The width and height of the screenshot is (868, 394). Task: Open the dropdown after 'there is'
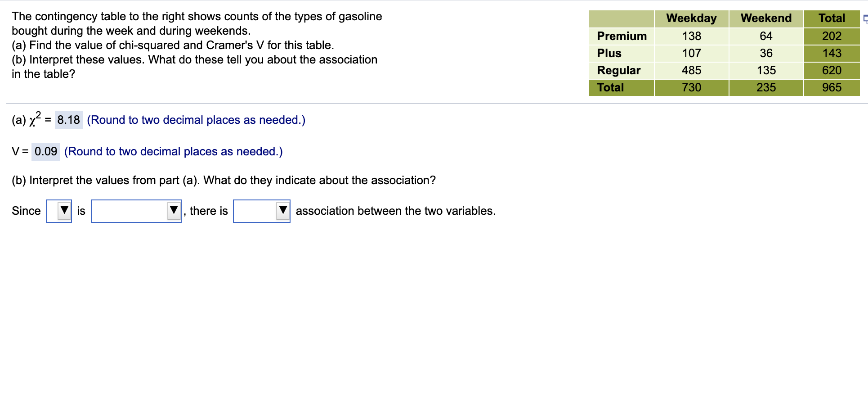[283, 210]
